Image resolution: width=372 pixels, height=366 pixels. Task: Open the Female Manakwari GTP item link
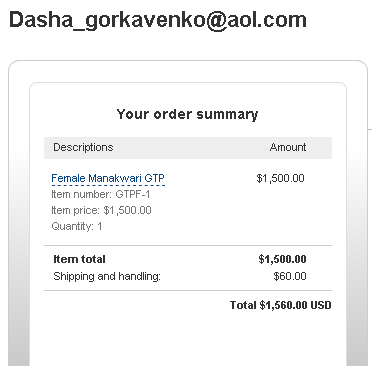click(x=108, y=178)
